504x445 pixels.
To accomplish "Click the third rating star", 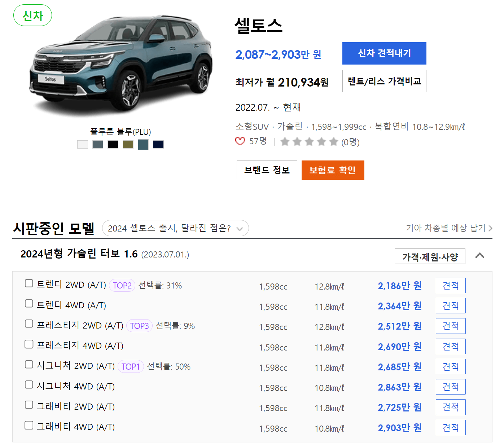I will coord(309,141).
